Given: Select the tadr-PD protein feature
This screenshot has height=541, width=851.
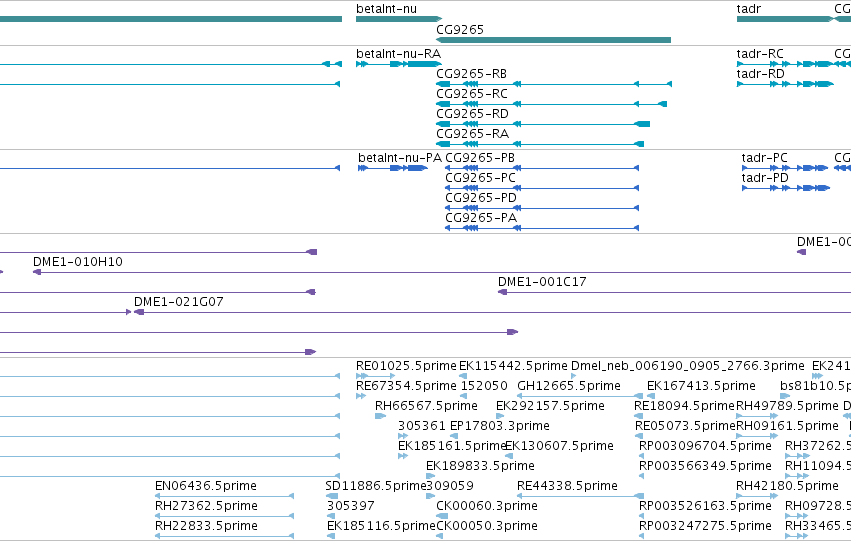Looking at the screenshot, I should (786, 188).
